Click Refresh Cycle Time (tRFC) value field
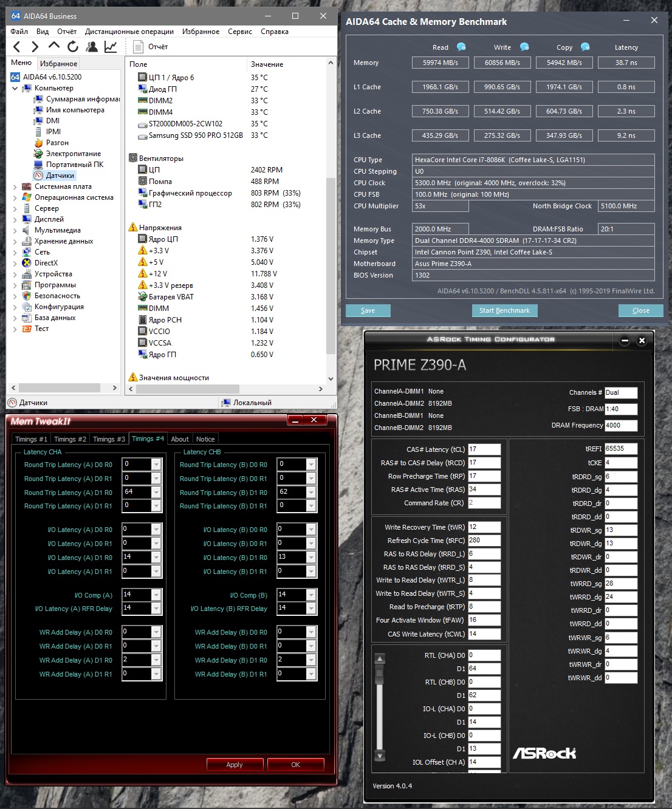Screen dimensions: 672x809 pos(484,541)
